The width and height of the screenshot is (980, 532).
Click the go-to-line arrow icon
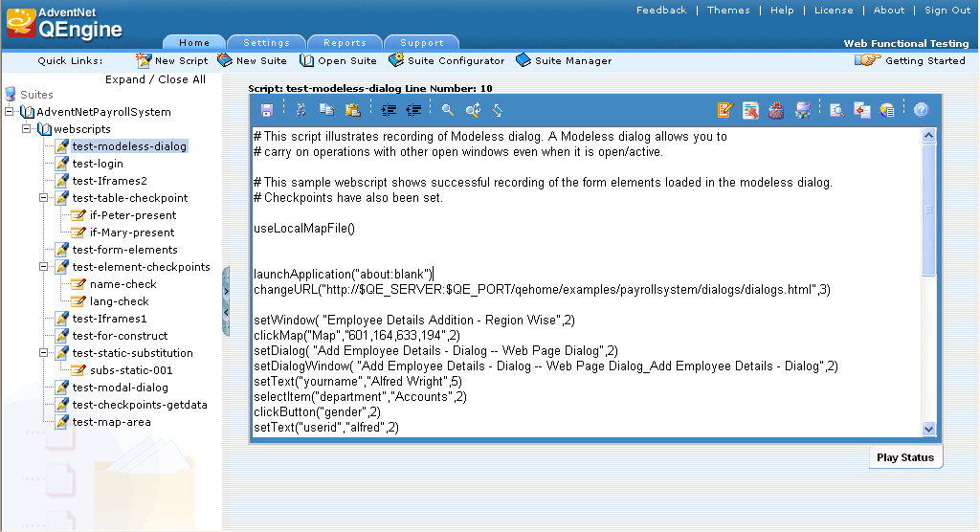pyautogui.click(x=498, y=111)
